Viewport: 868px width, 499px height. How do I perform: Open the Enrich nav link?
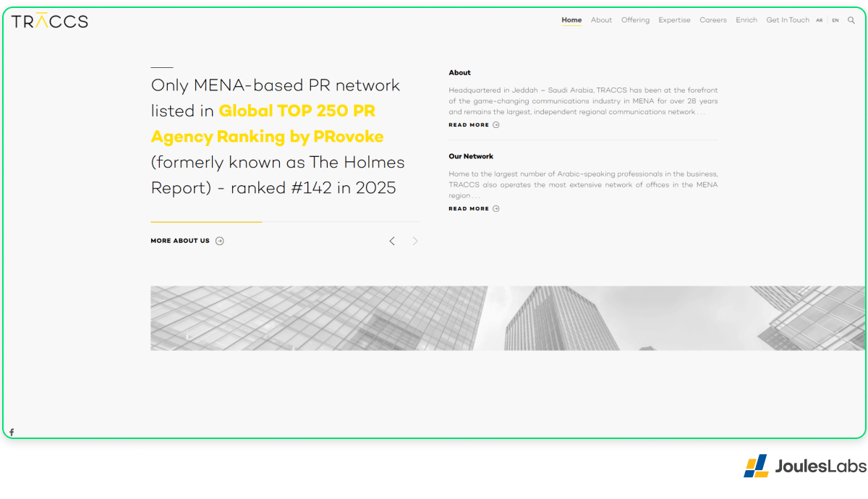click(746, 20)
